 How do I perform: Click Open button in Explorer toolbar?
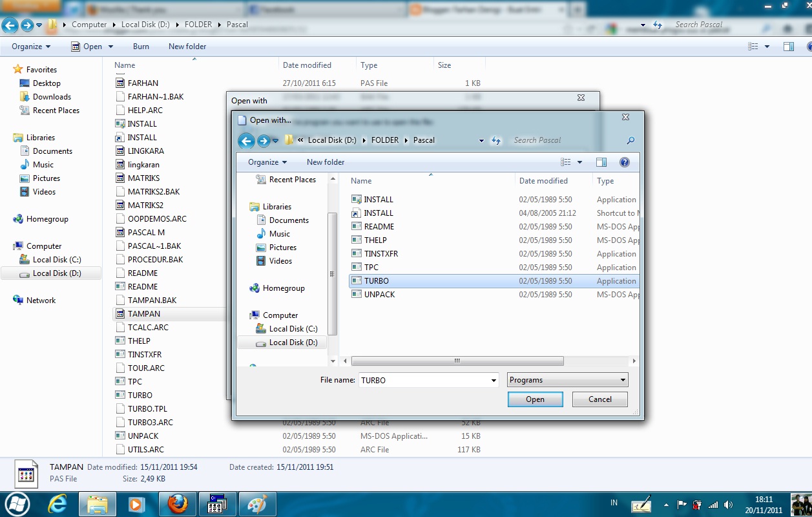click(x=87, y=47)
